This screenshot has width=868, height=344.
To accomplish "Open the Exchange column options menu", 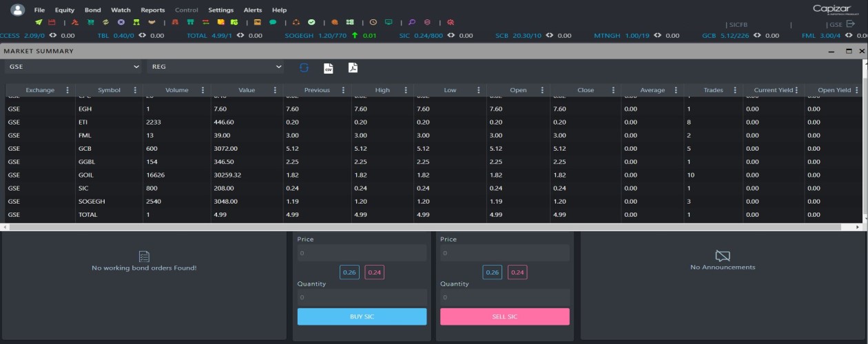I will (68, 90).
